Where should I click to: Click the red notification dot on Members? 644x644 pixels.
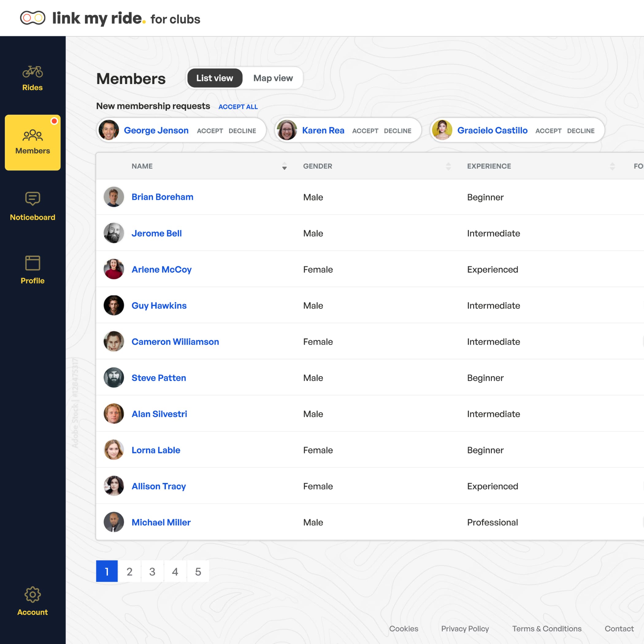(x=54, y=121)
